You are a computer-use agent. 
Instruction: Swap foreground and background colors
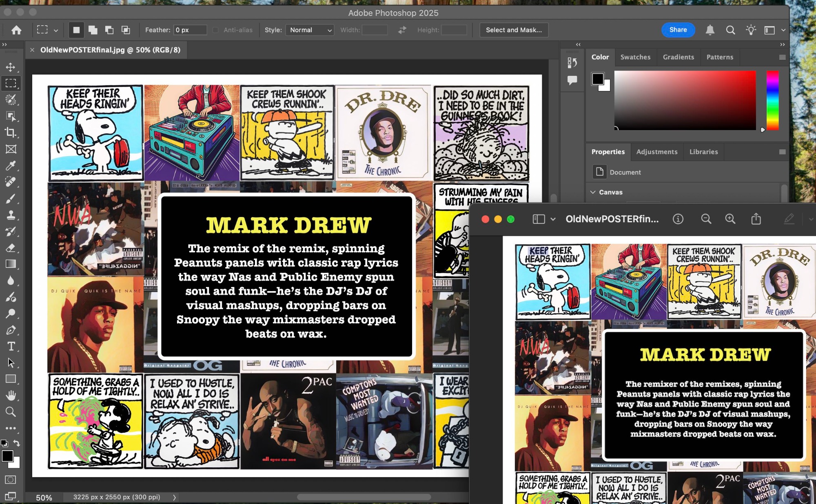[17, 443]
